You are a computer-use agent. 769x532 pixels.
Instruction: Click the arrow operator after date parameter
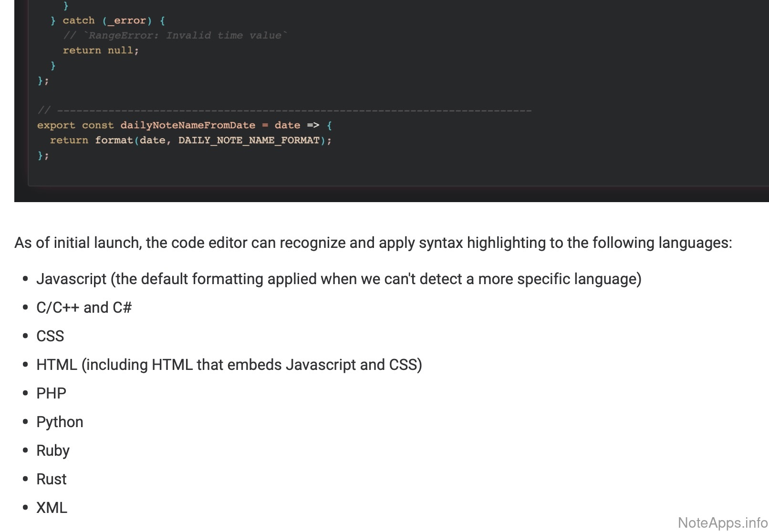click(313, 125)
